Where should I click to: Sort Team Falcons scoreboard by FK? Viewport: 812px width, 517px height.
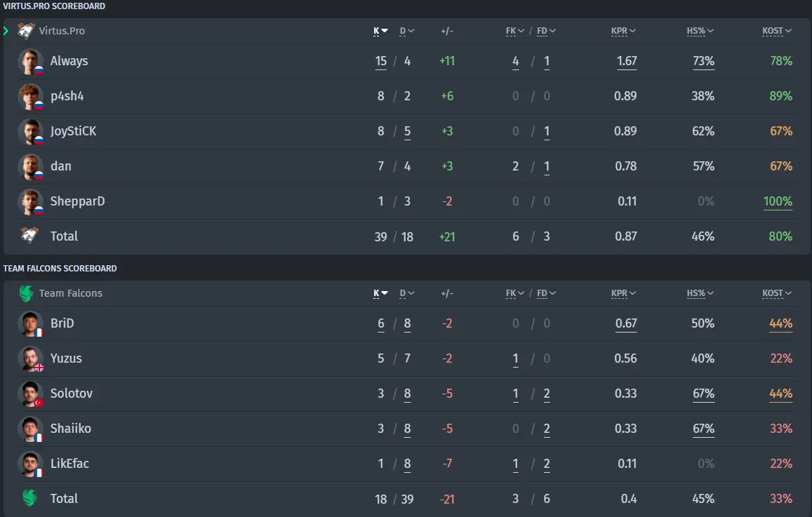pyautogui.click(x=514, y=293)
